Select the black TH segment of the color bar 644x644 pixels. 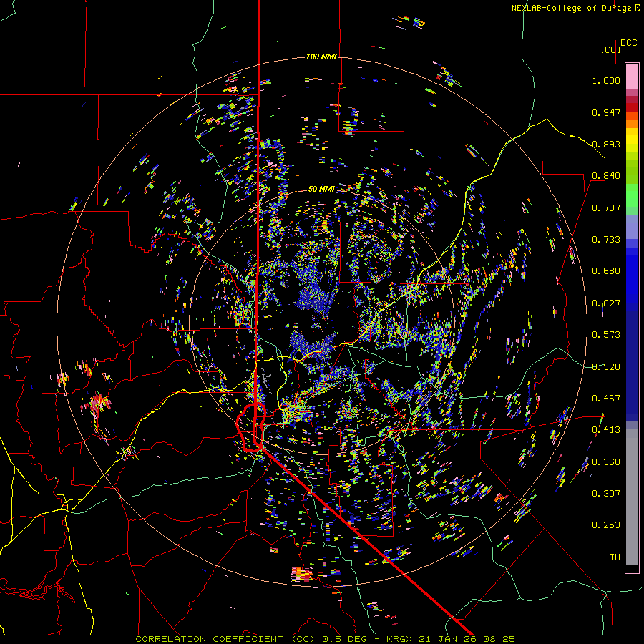click(x=632, y=568)
